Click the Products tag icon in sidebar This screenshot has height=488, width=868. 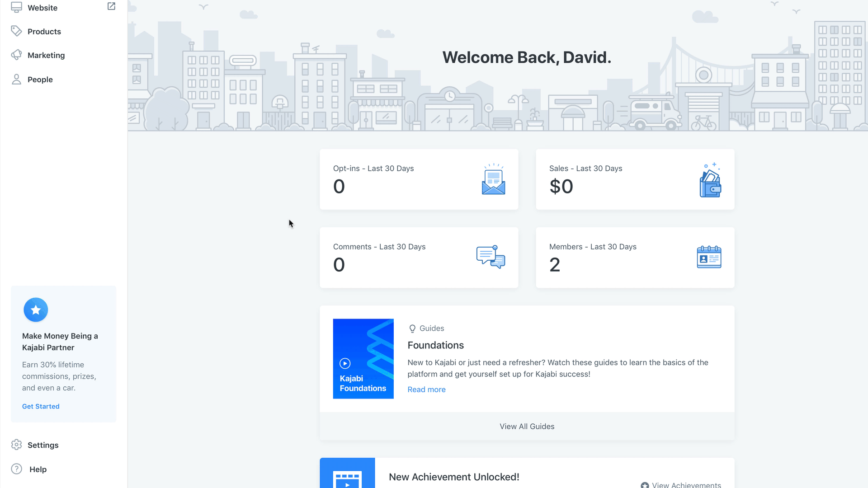[x=16, y=31]
